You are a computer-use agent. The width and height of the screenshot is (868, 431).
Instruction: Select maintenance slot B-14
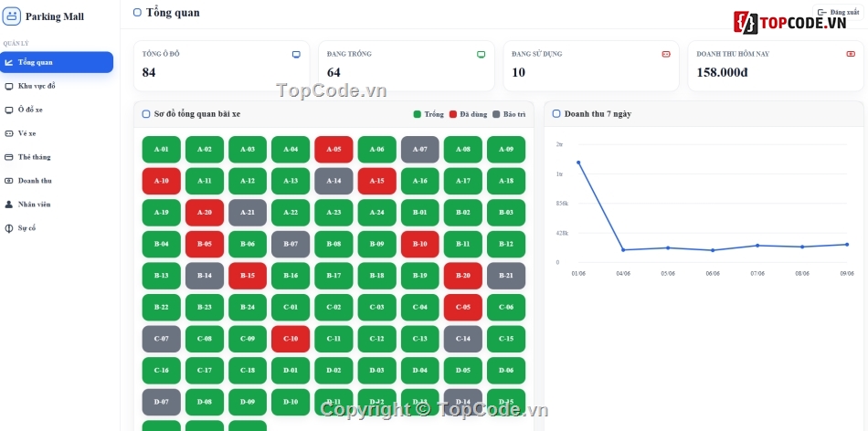(x=205, y=276)
